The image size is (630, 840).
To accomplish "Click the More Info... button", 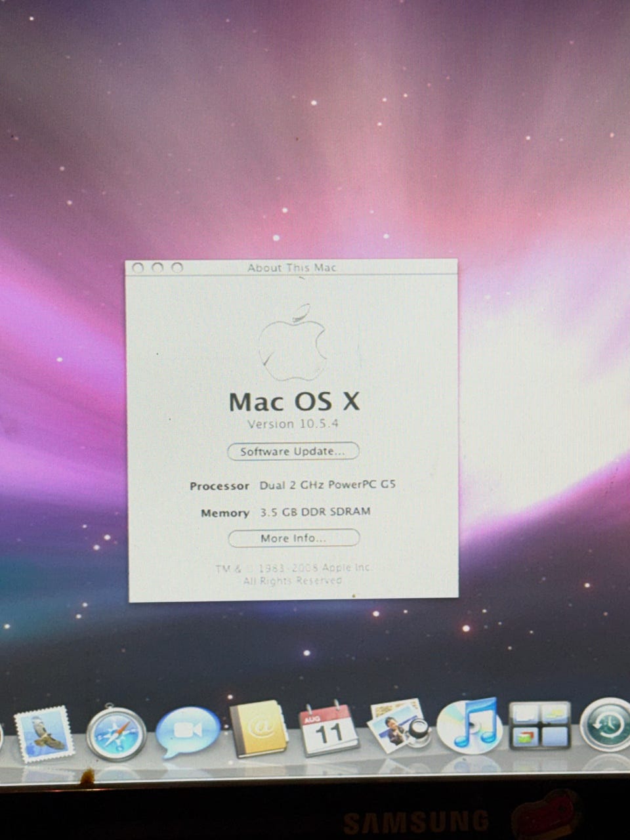I will [293, 538].
